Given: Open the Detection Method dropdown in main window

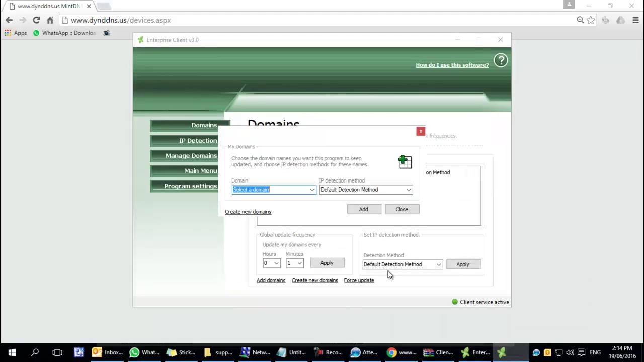Looking at the screenshot, I should (x=403, y=264).
